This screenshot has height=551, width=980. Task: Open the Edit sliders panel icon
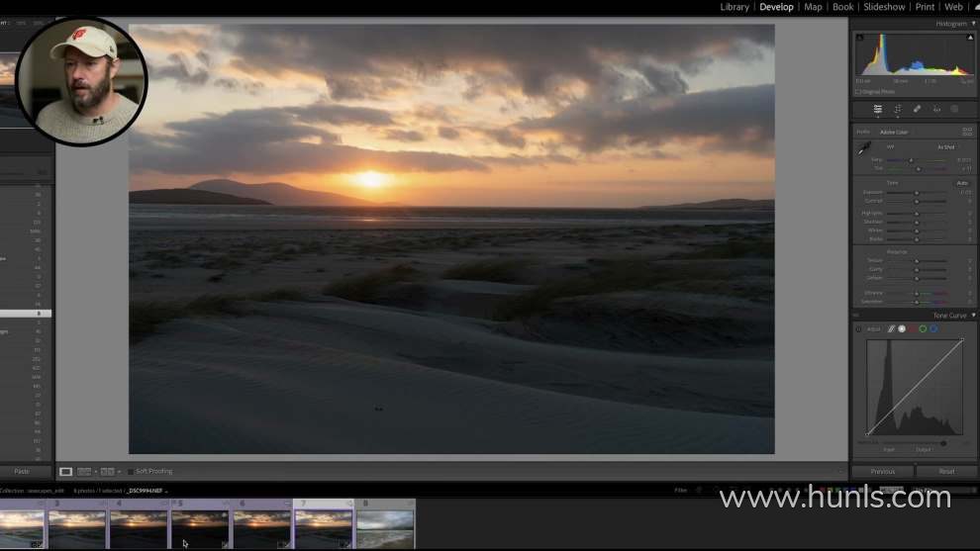877,110
